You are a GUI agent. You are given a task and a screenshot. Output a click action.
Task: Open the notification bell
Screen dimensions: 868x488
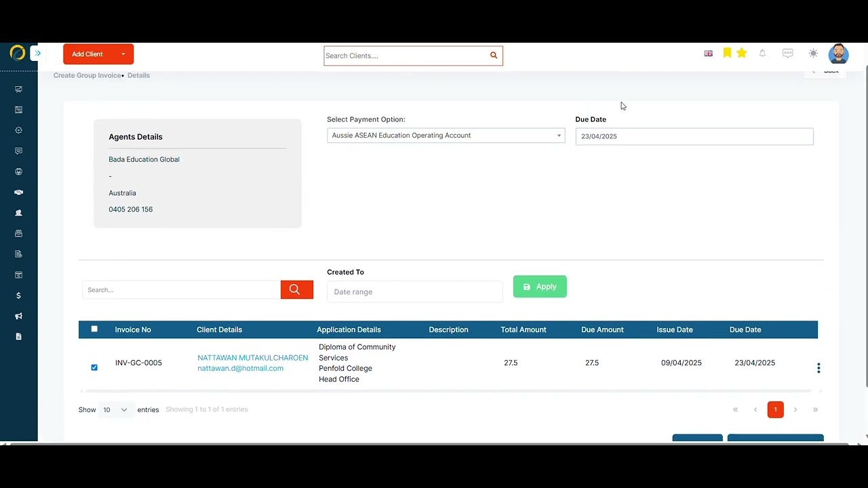(762, 53)
